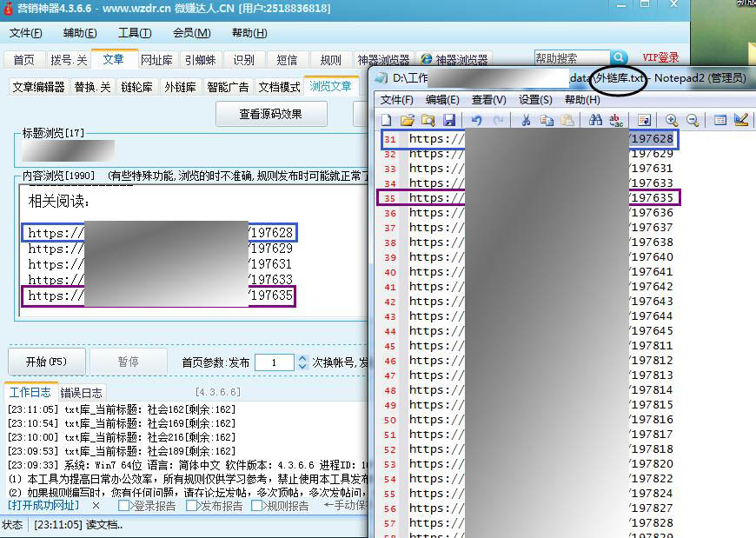The height and width of the screenshot is (538, 756).
Task: Click the New file icon in Notepad2
Action: pyautogui.click(x=387, y=120)
